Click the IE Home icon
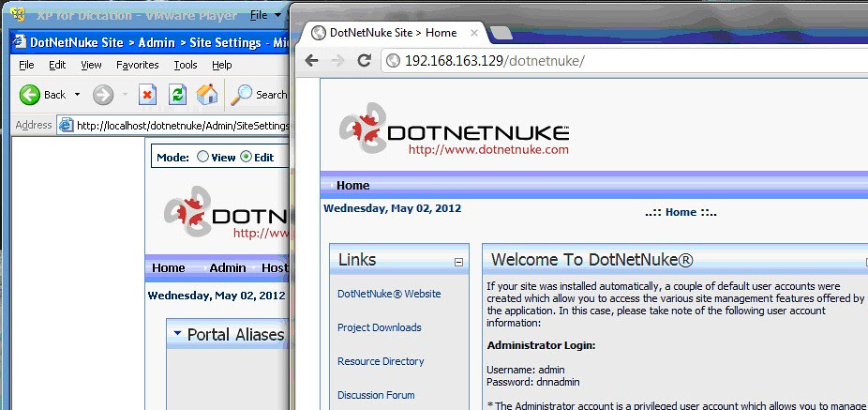 [207, 95]
